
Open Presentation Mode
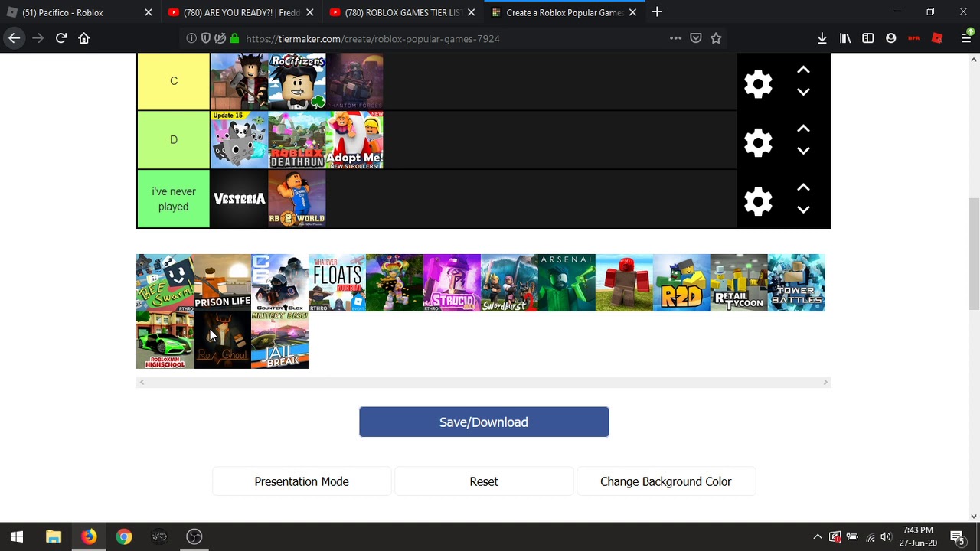pos(302,481)
